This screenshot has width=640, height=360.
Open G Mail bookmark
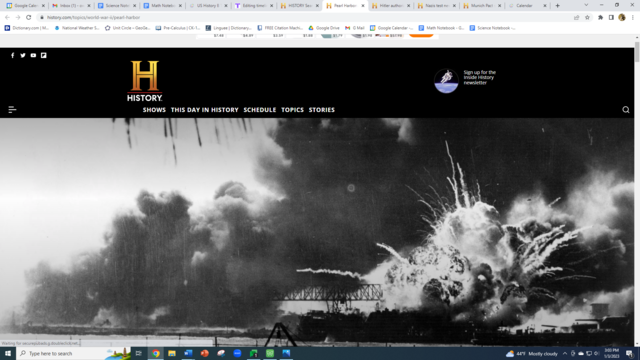(354, 28)
